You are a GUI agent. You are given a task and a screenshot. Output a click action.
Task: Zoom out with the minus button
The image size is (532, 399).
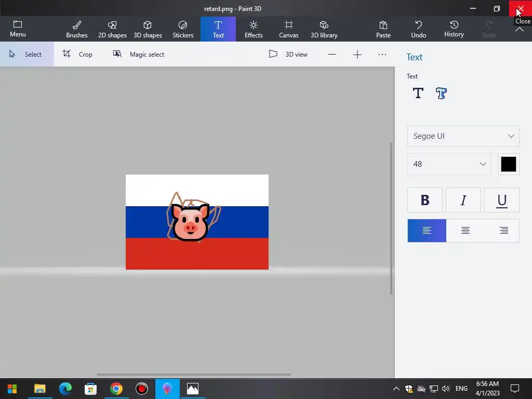coord(332,55)
